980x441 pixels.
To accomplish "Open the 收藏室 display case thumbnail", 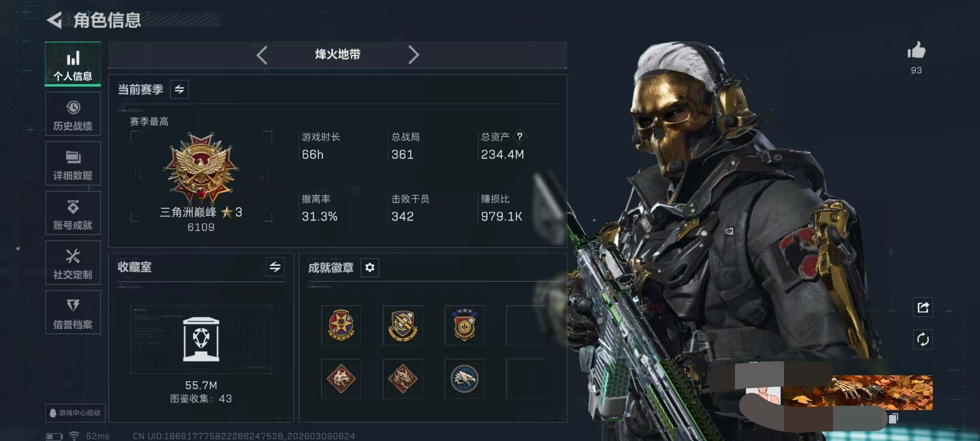I will 201,339.
